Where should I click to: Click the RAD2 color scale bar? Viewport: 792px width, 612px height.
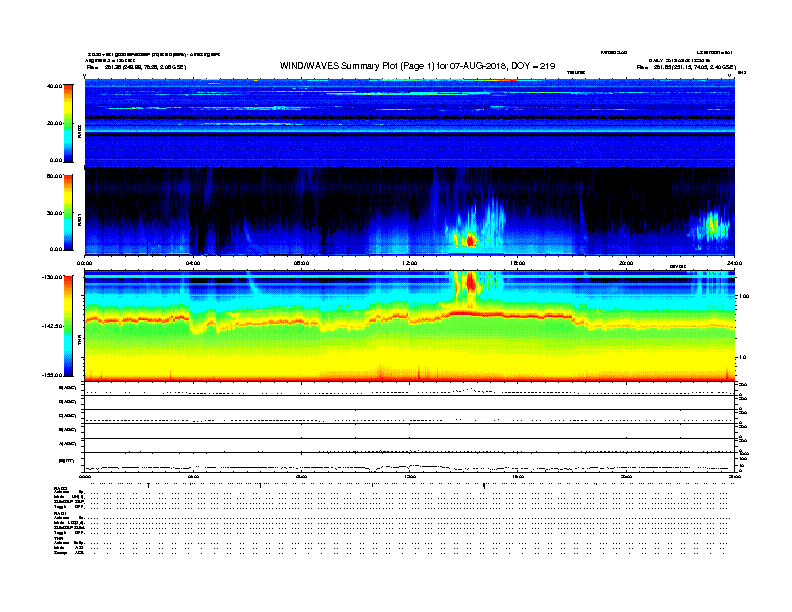[x=68, y=123]
